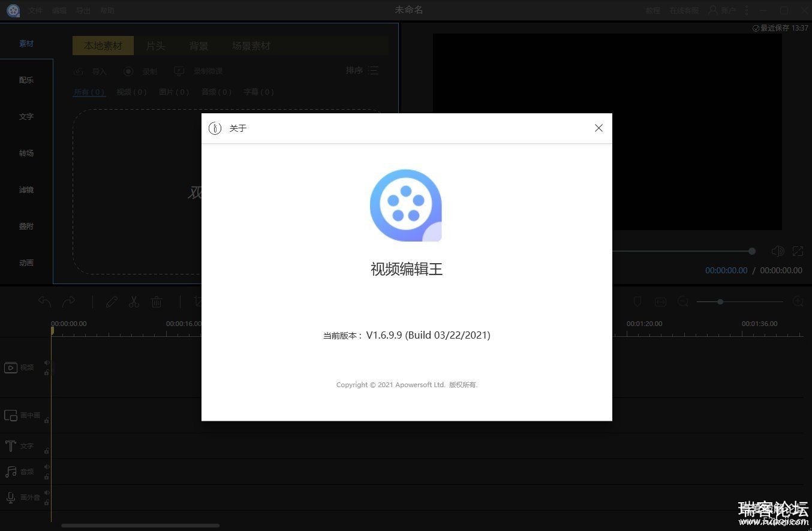Click the redo arrow in timeline toolbar

tap(69, 301)
